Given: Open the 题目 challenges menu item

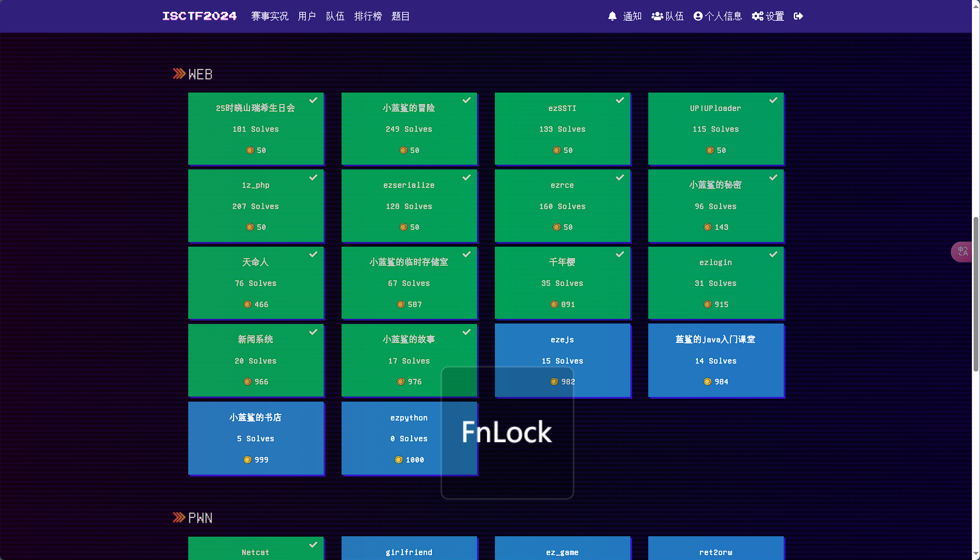Looking at the screenshot, I should 400,16.
